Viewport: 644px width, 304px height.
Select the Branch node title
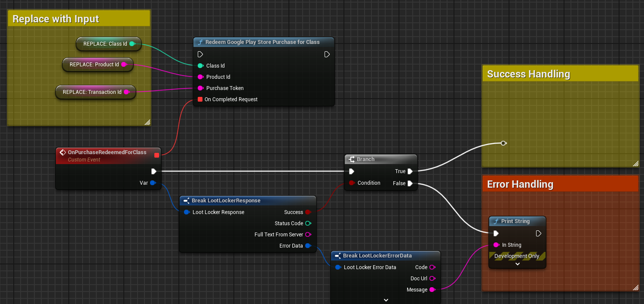366,159
